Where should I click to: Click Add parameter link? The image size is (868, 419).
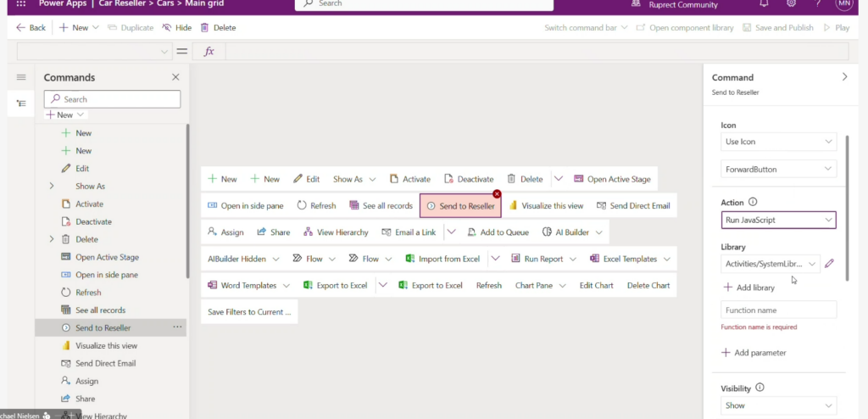coord(754,353)
